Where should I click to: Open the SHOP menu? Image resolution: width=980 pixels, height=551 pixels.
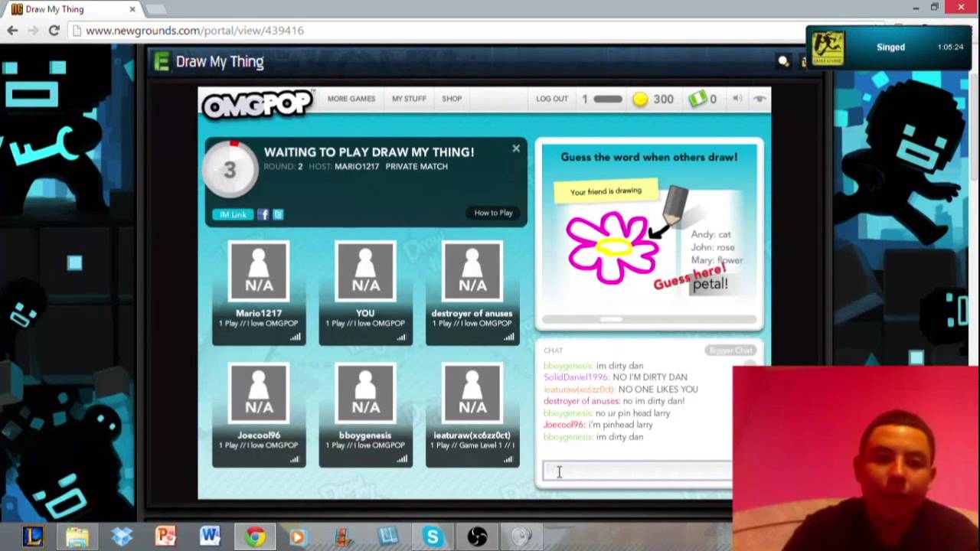click(x=452, y=99)
